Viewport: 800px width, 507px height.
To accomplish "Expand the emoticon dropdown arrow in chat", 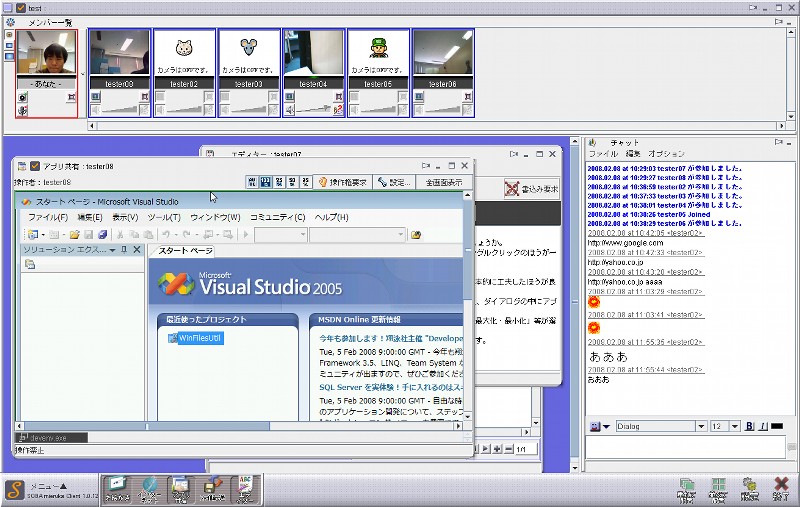I will pyautogui.click(x=606, y=427).
